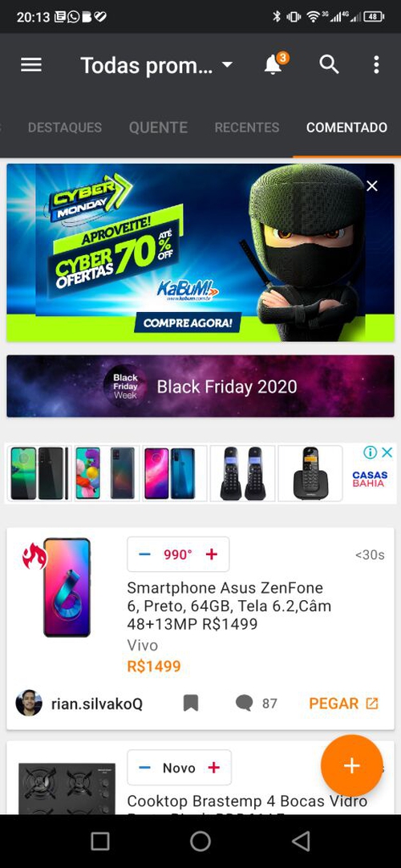Screen dimensions: 401x868
Task: Tap the search magnifier icon
Action: pyautogui.click(x=329, y=65)
